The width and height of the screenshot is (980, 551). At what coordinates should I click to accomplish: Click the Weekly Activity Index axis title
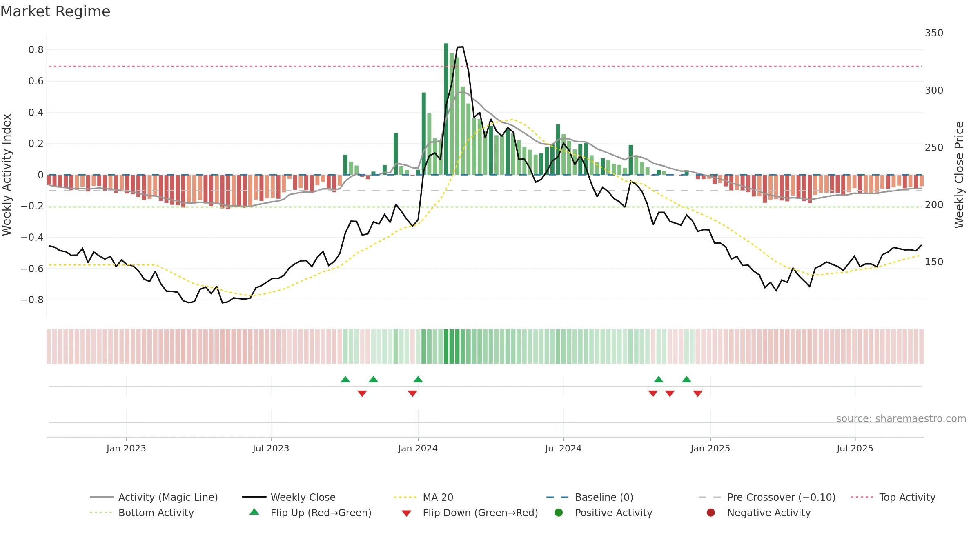point(7,175)
